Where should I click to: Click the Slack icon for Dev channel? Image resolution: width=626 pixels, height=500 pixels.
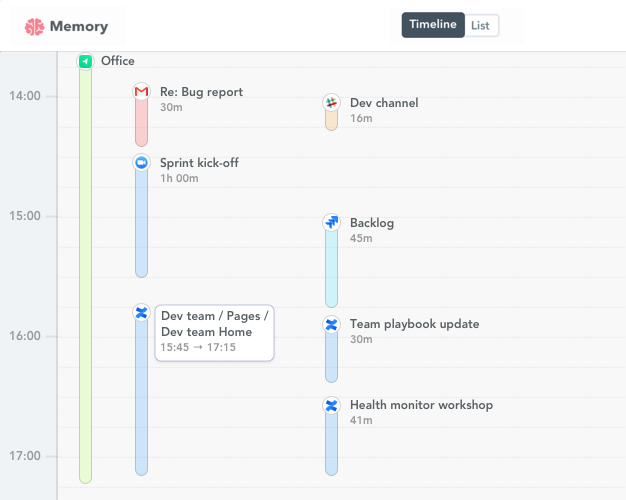point(331,103)
